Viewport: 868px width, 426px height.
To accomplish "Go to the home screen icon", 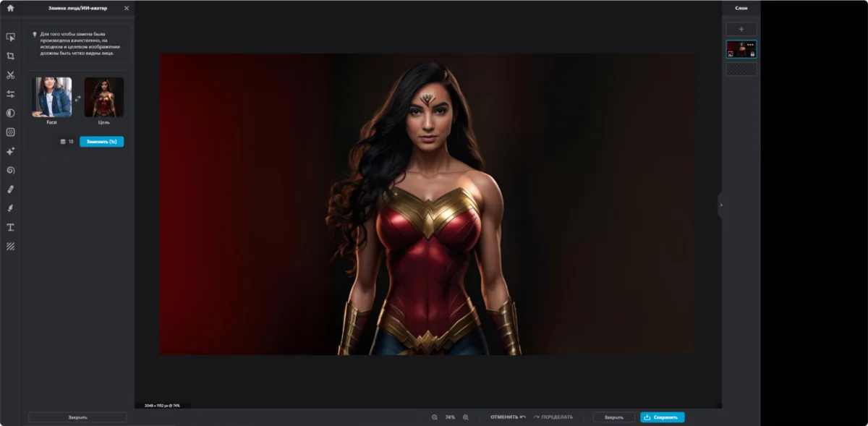I will tap(10, 8).
